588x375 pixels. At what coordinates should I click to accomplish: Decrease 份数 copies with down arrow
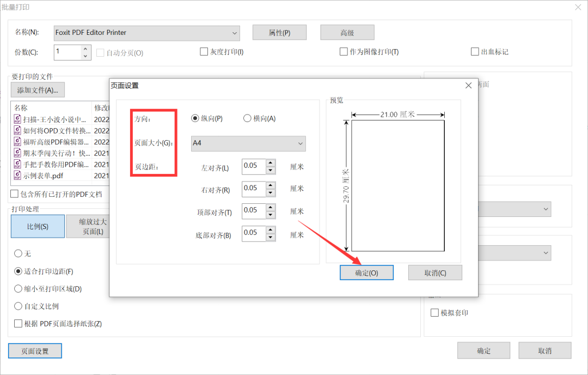click(x=85, y=56)
